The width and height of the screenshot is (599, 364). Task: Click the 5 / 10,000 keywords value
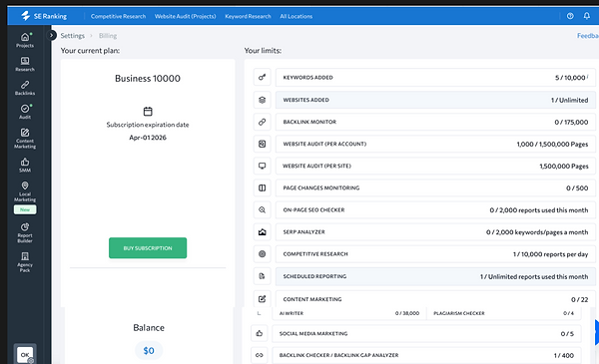(570, 78)
